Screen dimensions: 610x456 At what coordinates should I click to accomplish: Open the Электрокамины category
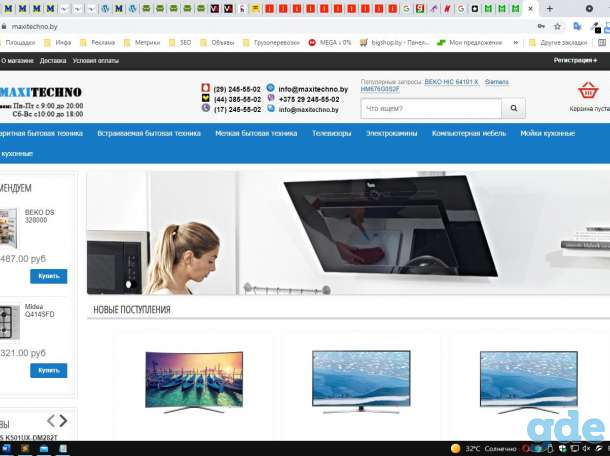pos(391,133)
